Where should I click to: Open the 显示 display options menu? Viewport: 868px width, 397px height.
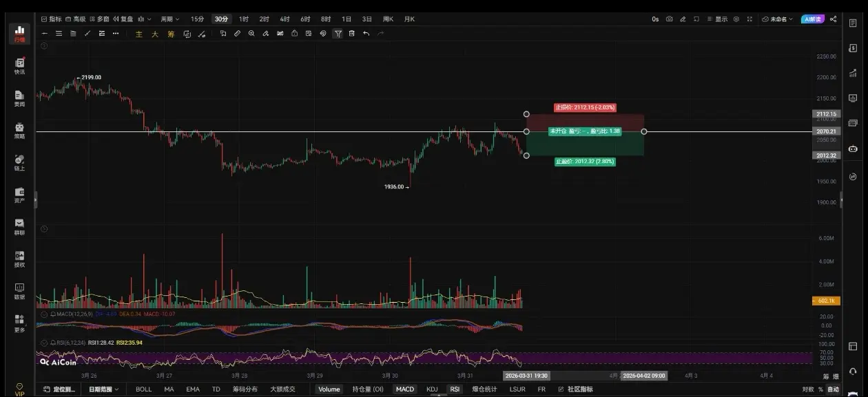(x=716, y=19)
